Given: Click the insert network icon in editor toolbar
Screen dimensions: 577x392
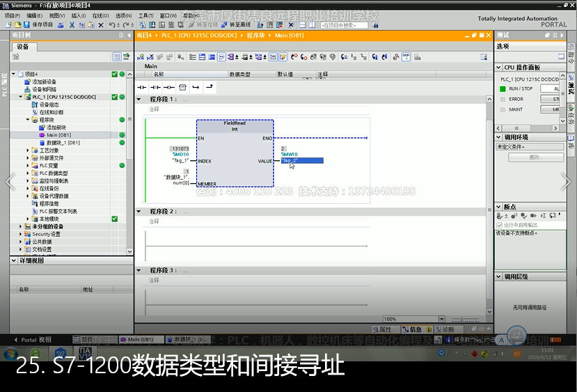Looking at the screenshot, I should [141, 57].
